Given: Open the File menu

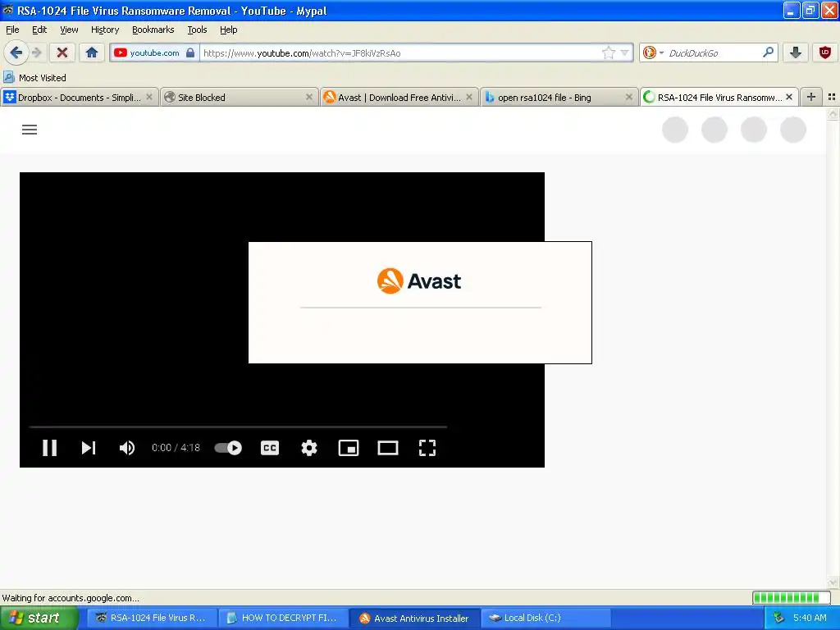Looking at the screenshot, I should coord(12,30).
